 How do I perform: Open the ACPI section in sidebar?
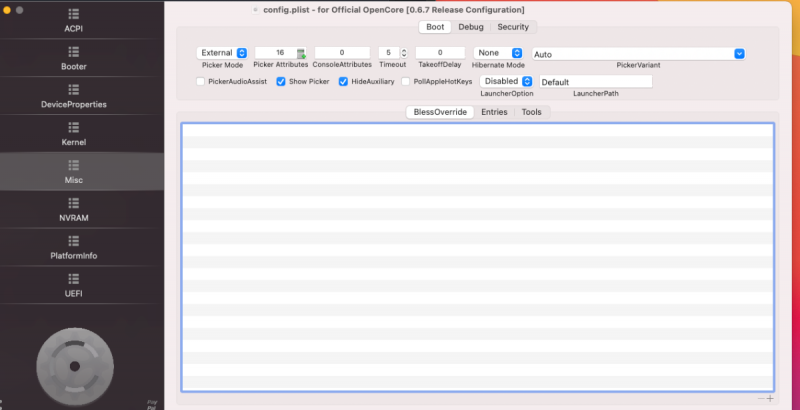coord(73,20)
